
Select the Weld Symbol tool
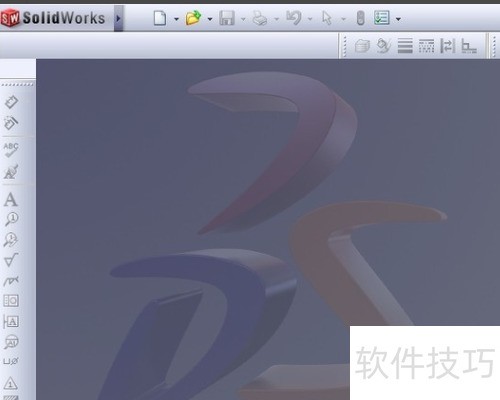tap(11, 281)
